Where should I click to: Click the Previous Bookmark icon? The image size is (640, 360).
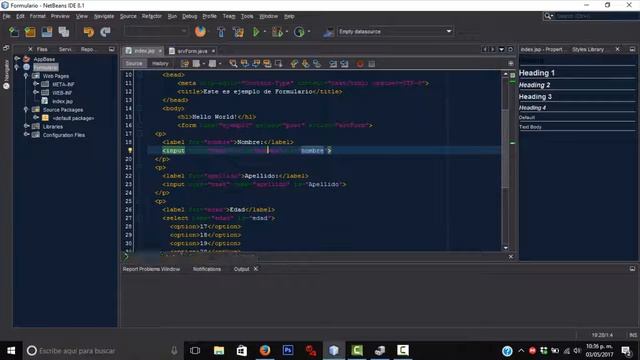(x=294, y=64)
